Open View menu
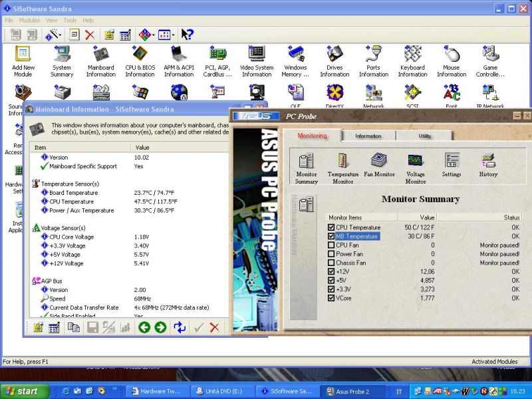This screenshot has width=532, height=399. pos(52,21)
